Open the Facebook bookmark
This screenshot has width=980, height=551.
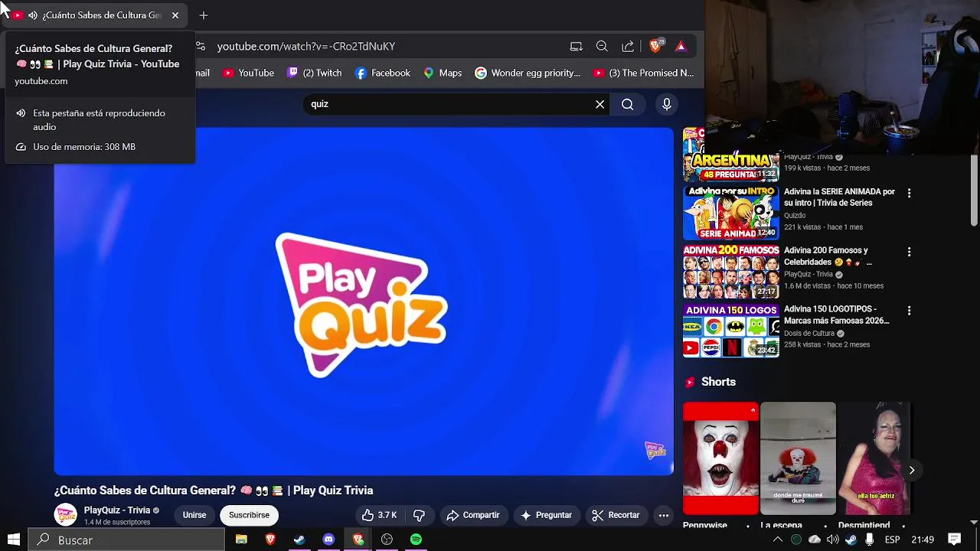pos(383,73)
